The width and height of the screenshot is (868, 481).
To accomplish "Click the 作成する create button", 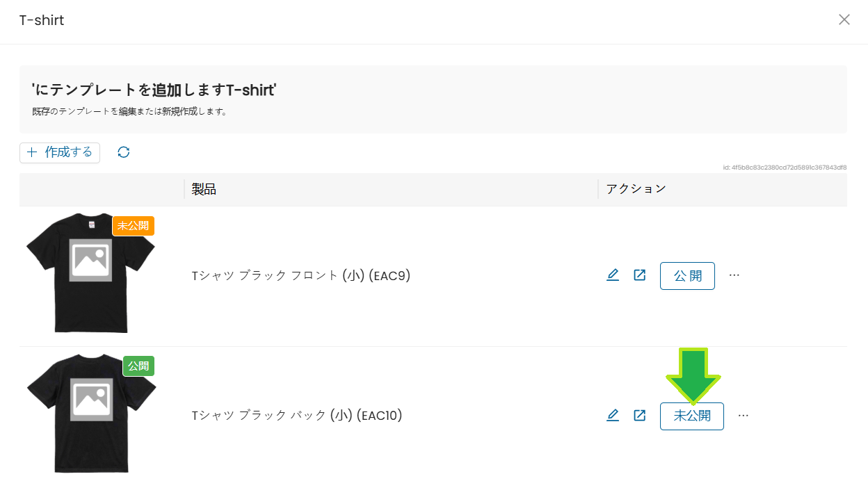I will 60,152.
